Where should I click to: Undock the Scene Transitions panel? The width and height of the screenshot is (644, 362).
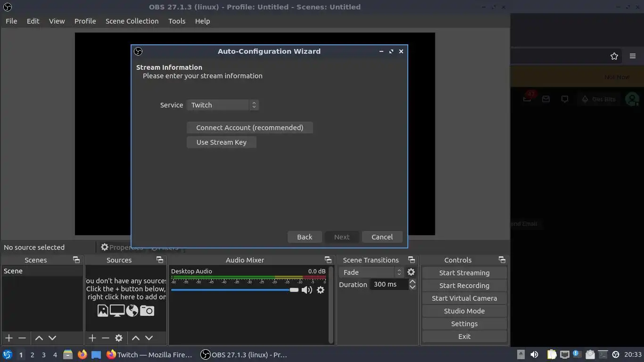[412, 260]
